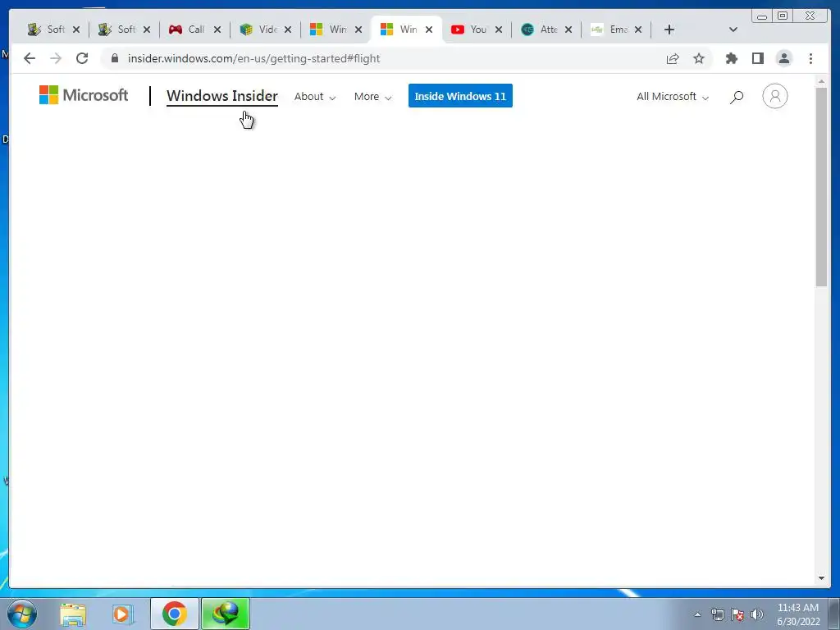Click the Chrome taskbar icon
The height and width of the screenshot is (630, 840).
[x=175, y=614]
